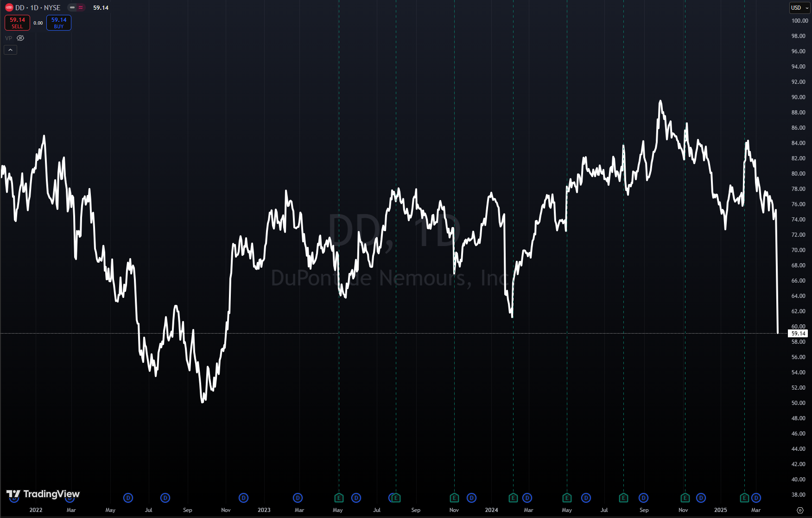Image resolution: width=812 pixels, height=518 pixels.
Task: Click the 100.00 price axis label
Action: coord(799,21)
